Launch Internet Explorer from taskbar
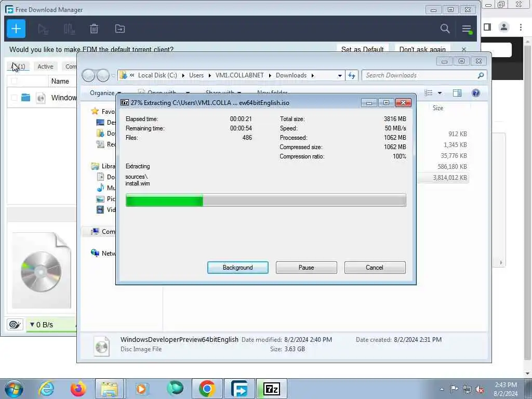Screen dimensions: 532x399 [x=46, y=389]
